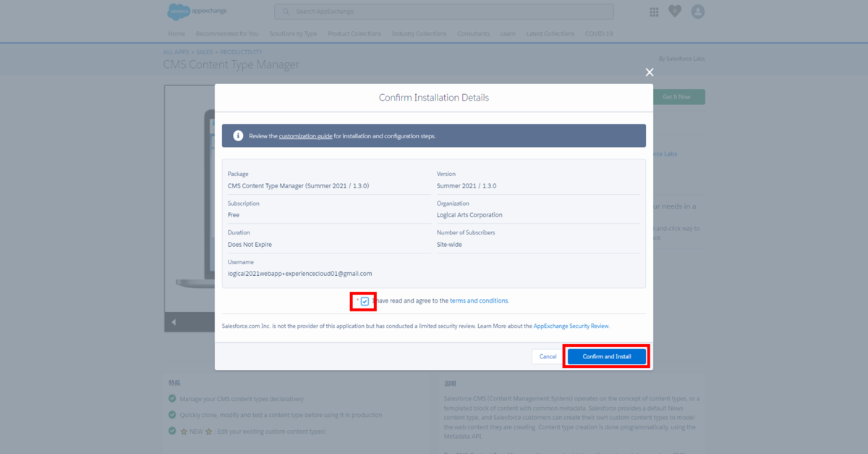Click the CMS Content Type Manager page title
This screenshot has height=454, width=868.
pyautogui.click(x=231, y=64)
